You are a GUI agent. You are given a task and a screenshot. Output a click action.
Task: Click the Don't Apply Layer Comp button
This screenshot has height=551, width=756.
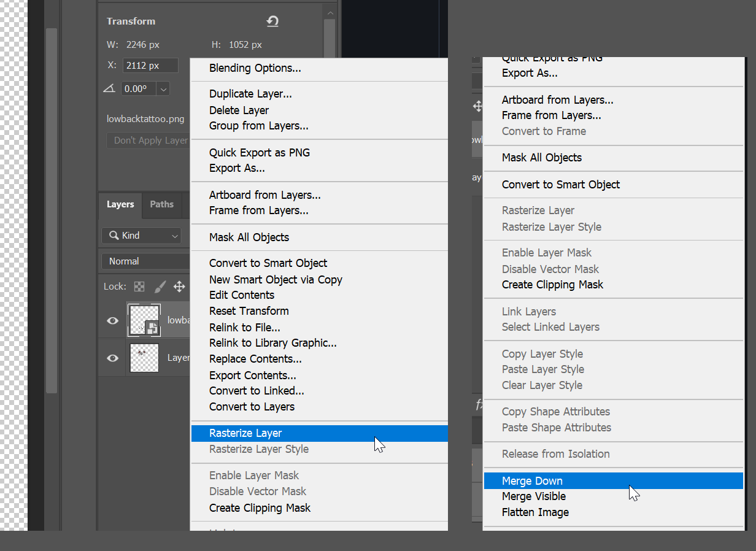[148, 141]
